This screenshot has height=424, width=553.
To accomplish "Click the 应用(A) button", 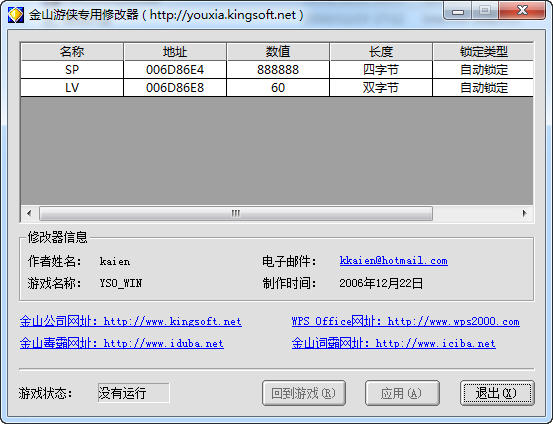I will (x=402, y=393).
